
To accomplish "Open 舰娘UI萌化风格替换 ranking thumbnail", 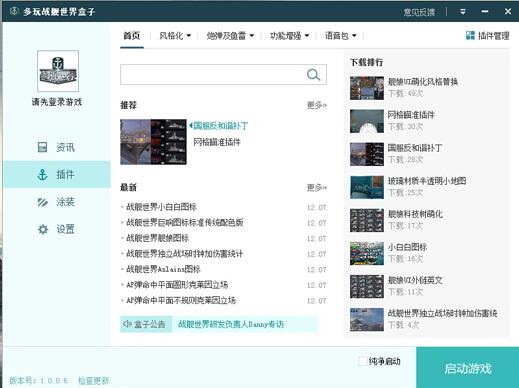I will pyautogui.click(x=367, y=88).
